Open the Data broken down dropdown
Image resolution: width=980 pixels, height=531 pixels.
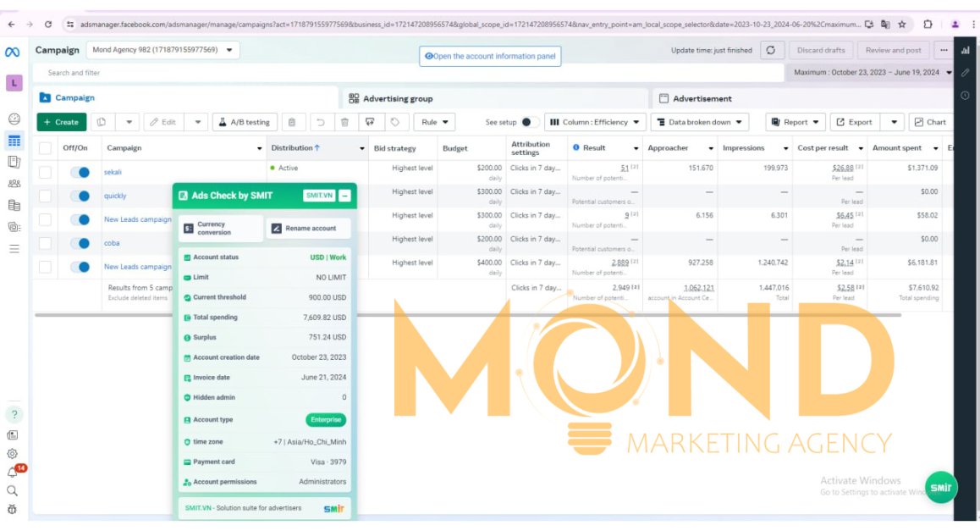pyautogui.click(x=699, y=122)
